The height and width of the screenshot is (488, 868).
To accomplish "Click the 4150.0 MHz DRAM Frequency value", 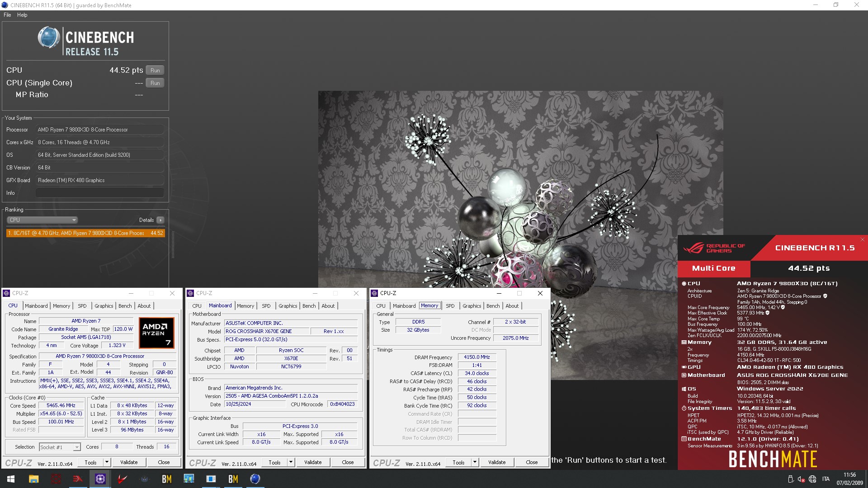I will pos(477,357).
